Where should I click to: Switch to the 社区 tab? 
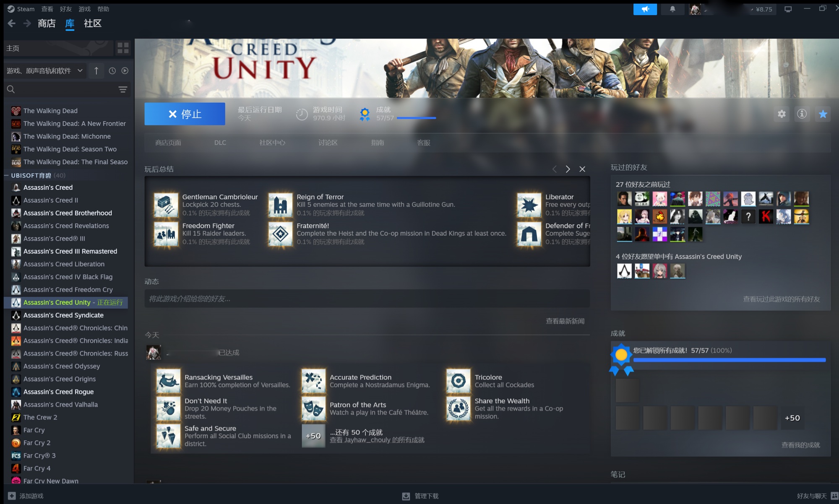[93, 23]
